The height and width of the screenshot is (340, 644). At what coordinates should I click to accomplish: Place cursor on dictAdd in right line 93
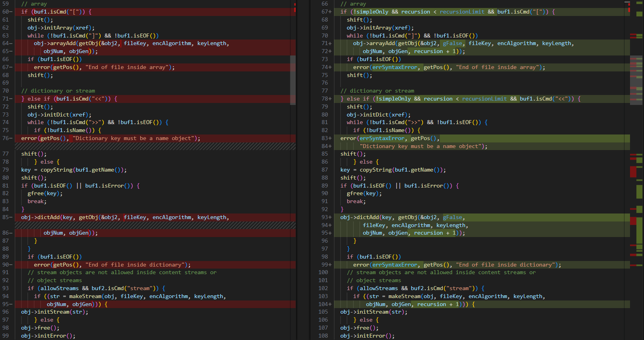click(x=368, y=217)
